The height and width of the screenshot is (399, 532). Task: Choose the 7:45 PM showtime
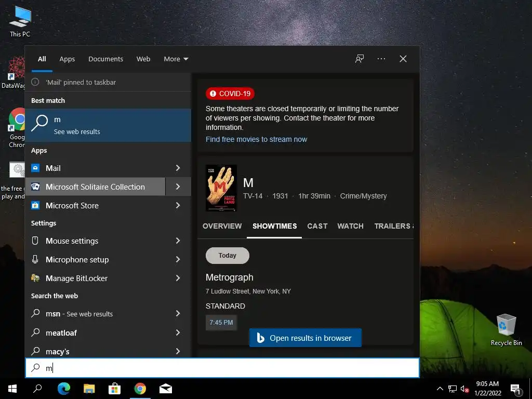point(221,322)
